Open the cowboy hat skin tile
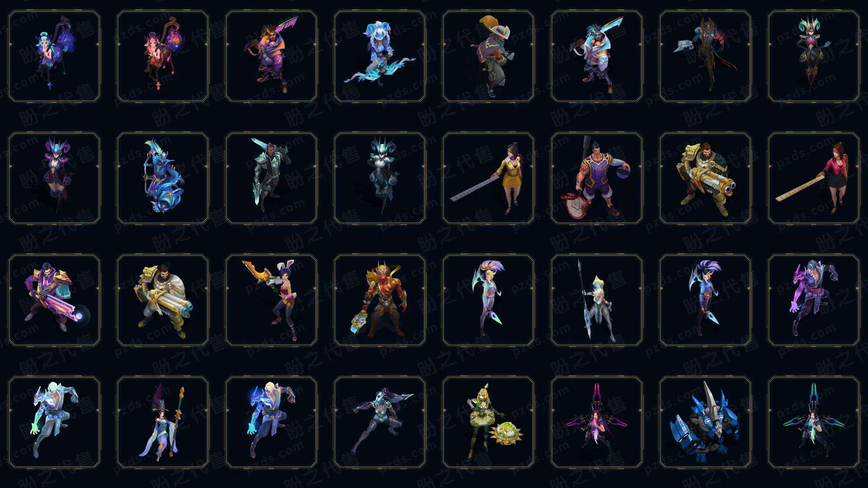The image size is (868, 488). (x=488, y=56)
